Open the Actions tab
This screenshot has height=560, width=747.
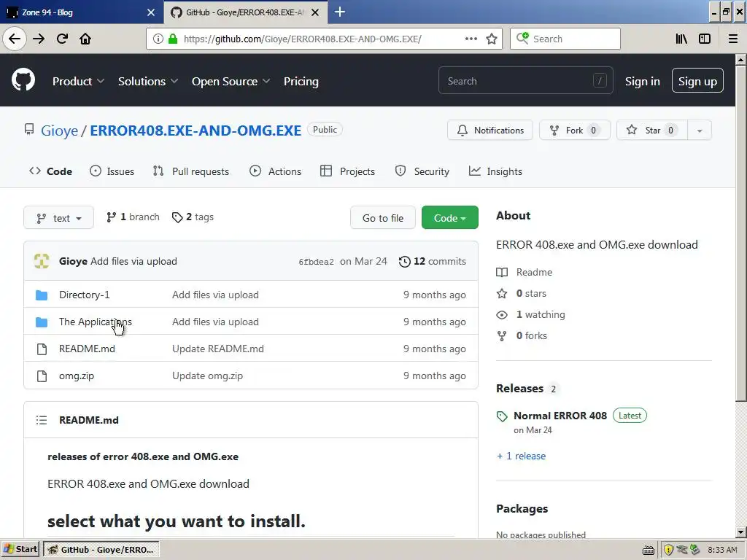coord(275,171)
